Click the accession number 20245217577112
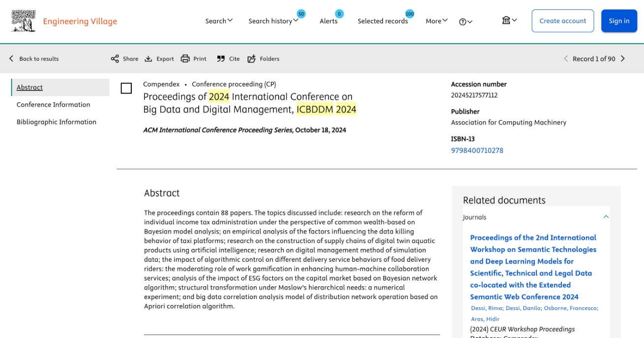The image size is (644, 338). (x=474, y=95)
